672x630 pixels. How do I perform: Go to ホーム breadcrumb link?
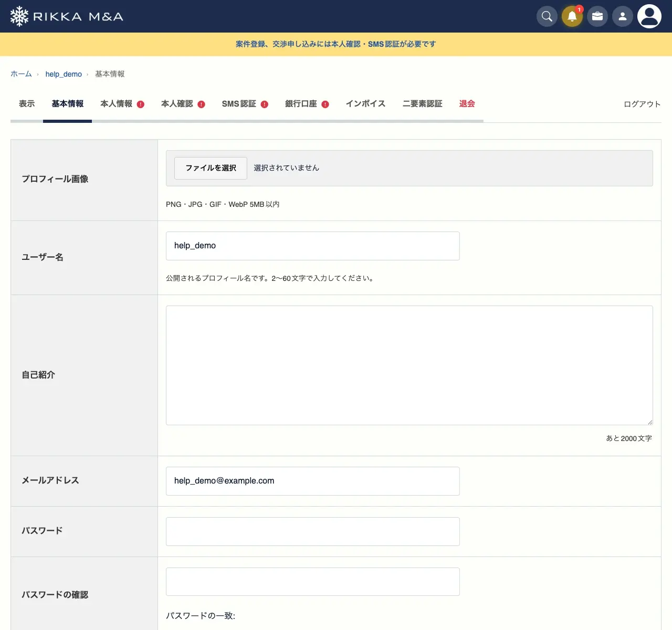pyautogui.click(x=21, y=74)
